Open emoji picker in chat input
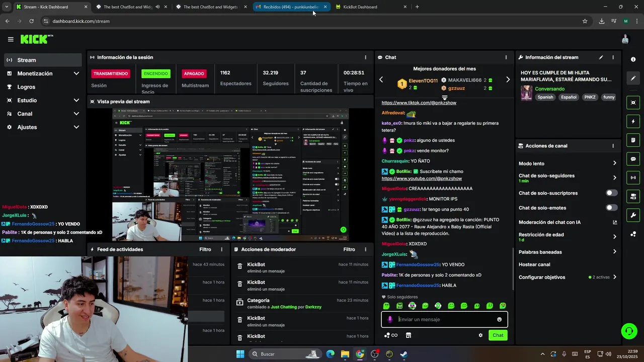Screen dimensions: 644x362 tap(499, 319)
